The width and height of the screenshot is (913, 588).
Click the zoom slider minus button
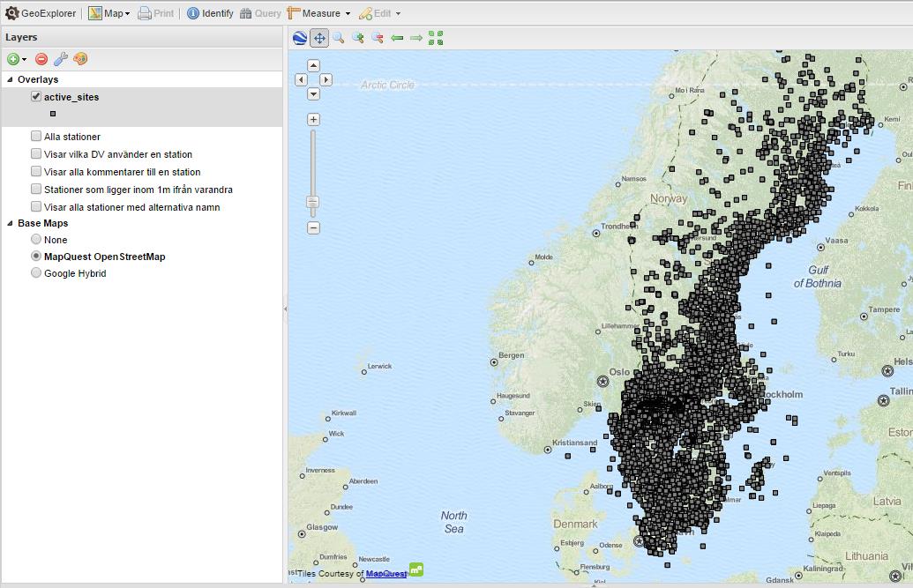pyautogui.click(x=313, y=227)
